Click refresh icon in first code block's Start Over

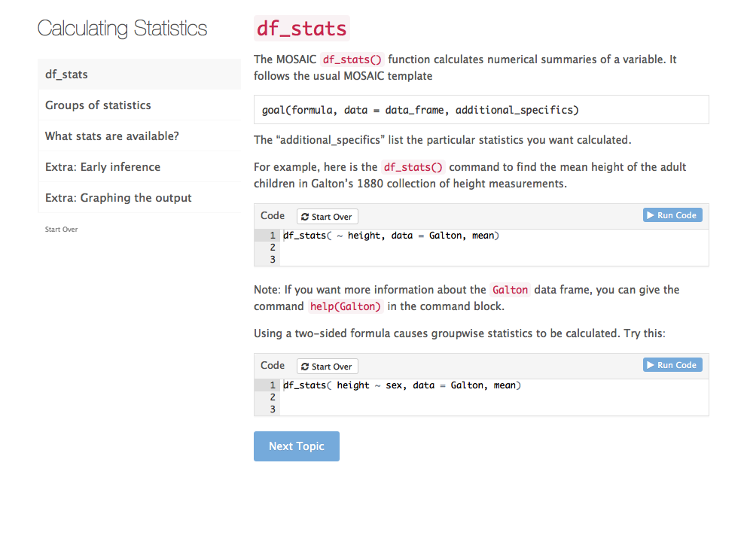point(305,217)
